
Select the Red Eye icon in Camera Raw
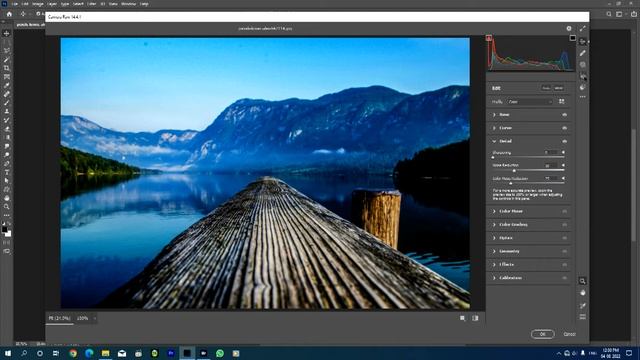tap(582, 76)
